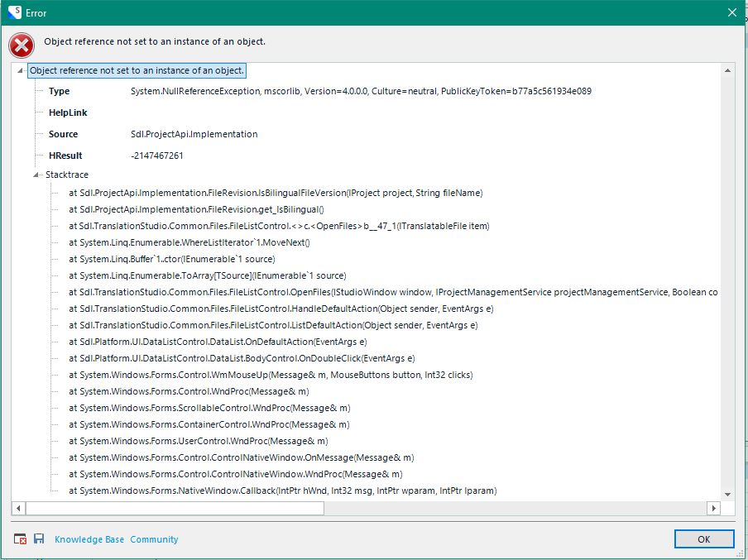Select the OpenFiles b__47_1 stack line
748x560 pixels.
279,226
